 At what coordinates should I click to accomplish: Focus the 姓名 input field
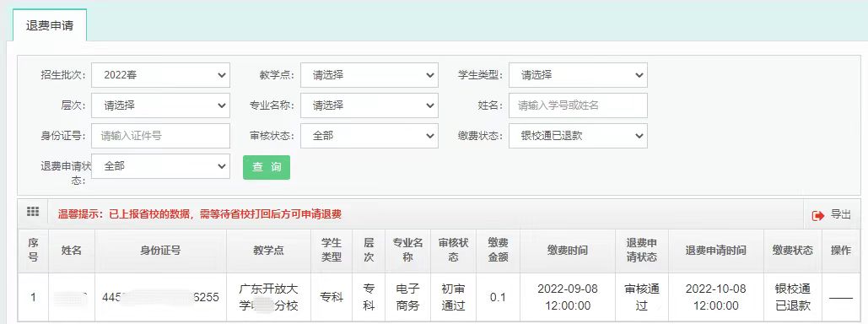(578, 105)
